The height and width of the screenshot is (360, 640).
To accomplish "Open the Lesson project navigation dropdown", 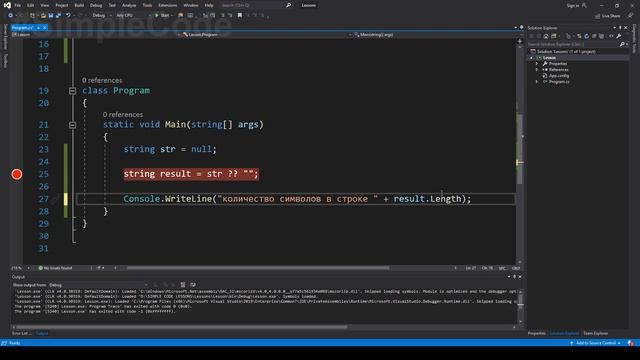I will (96, 35).
